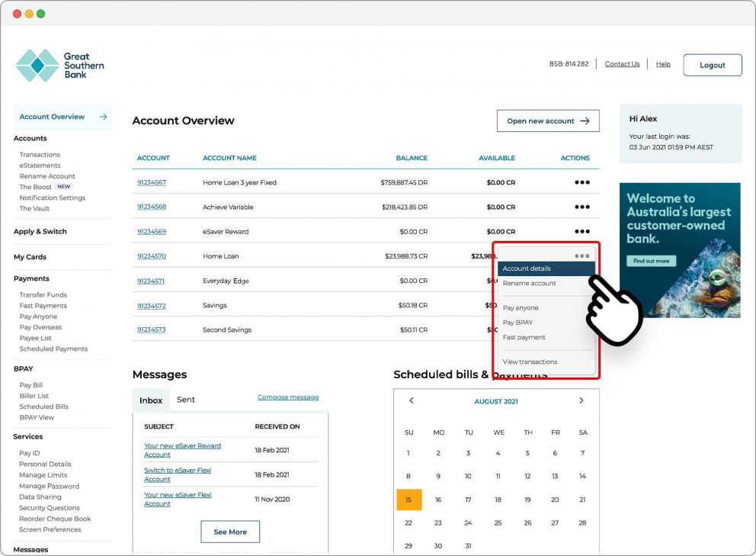Open account number 91234567
This screenshot has width=756, height=556.
click(152, 182)
